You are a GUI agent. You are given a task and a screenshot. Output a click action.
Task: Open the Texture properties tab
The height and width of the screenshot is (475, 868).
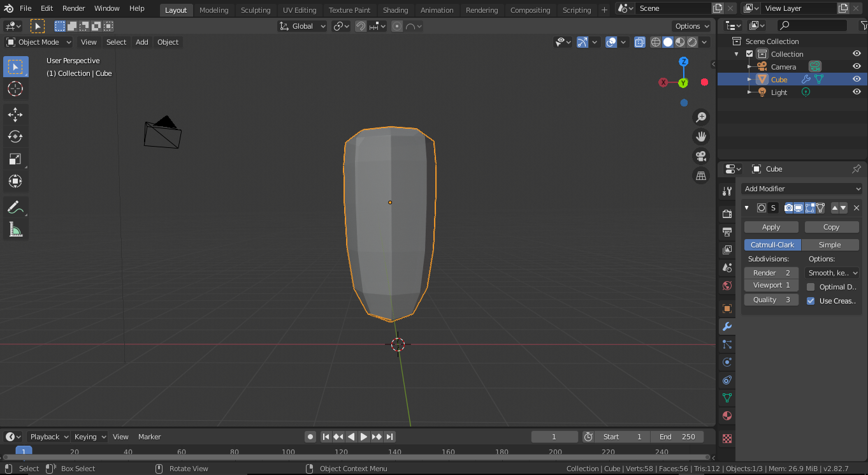(x=727, y=439)
